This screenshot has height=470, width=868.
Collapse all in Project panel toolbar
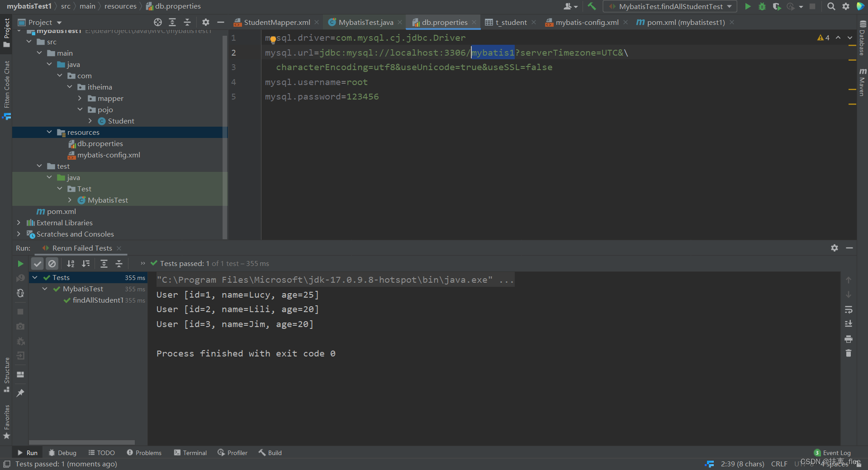(187, 22)
